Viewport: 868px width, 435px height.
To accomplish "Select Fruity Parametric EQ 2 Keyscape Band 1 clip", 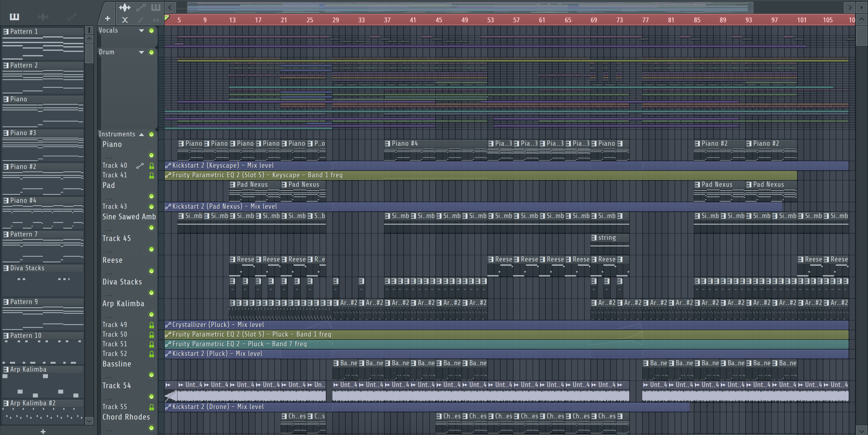I will tap(480, 175).
